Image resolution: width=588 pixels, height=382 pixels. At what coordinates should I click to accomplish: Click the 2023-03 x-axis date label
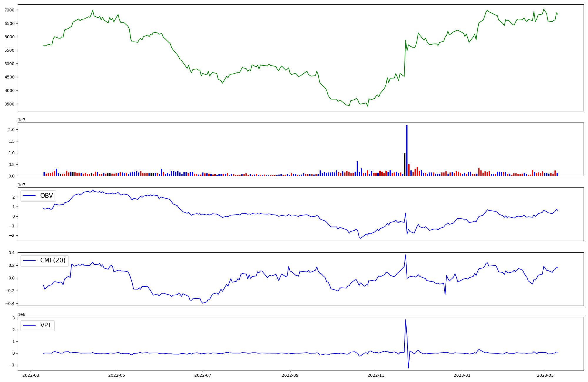545,375
